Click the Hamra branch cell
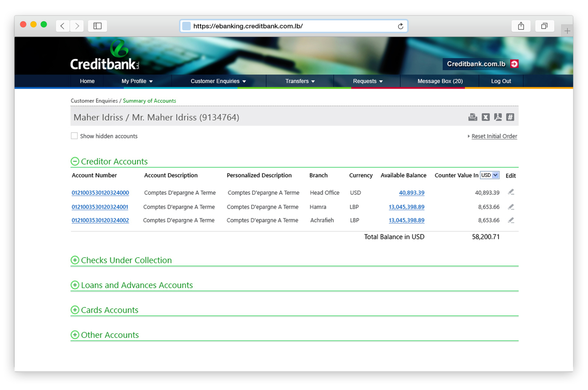This screenshot has height=390, width=588. [318, 207]
